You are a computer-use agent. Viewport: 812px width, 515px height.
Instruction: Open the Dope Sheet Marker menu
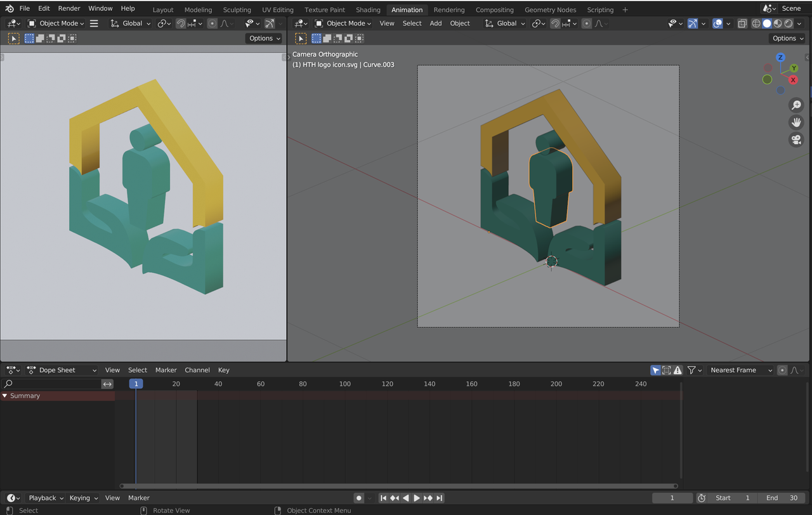pyautogui.click(x=166, y=370)
